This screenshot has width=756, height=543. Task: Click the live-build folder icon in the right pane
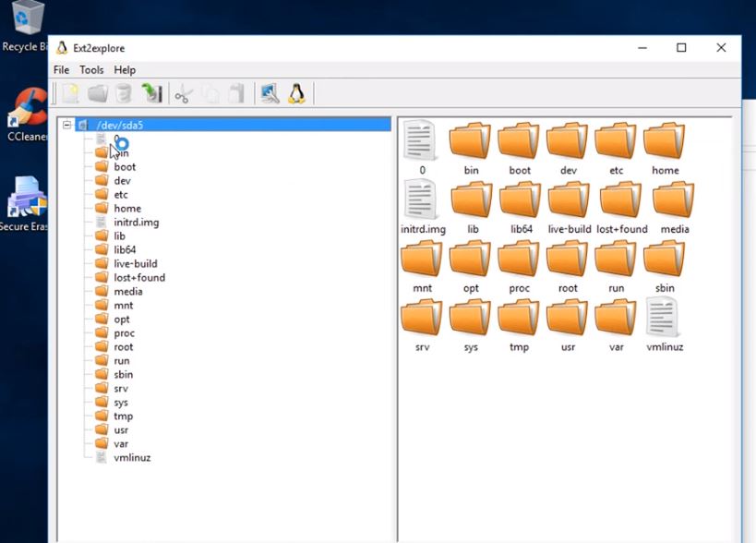[x=569, y=199]
